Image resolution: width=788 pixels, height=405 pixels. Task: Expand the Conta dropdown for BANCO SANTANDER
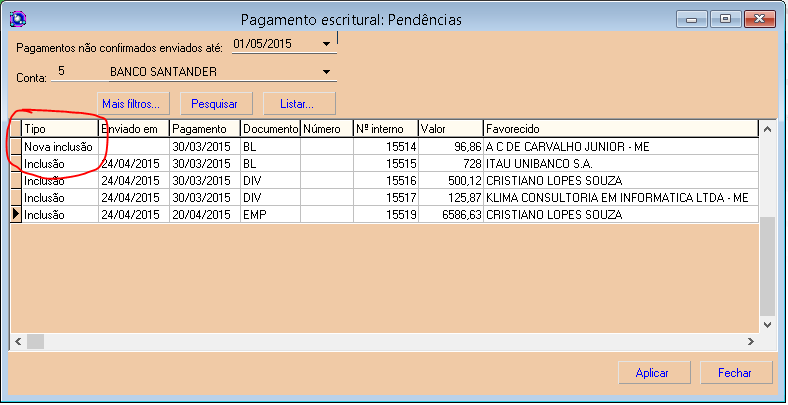point(326,72)
